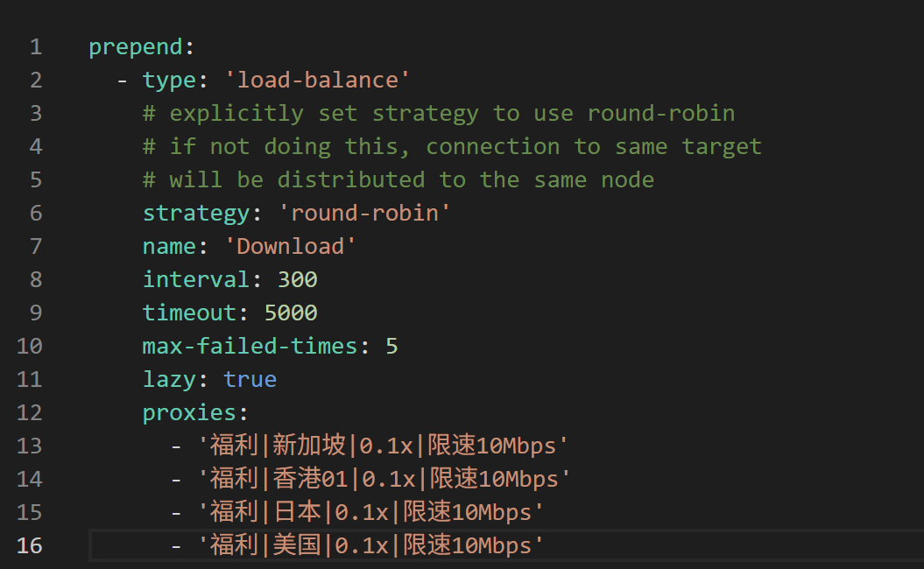The image size is (924, 569).
Task: Click the proxy entry containing '新加坡'
Action: (384, 446)
